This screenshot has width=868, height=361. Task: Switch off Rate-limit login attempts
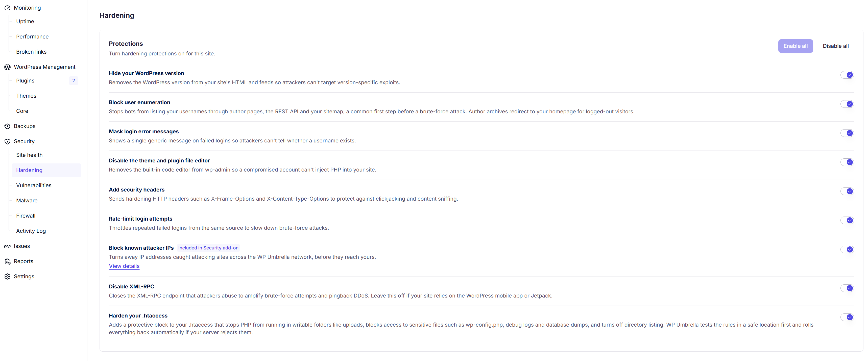click(x=847, y=220)
